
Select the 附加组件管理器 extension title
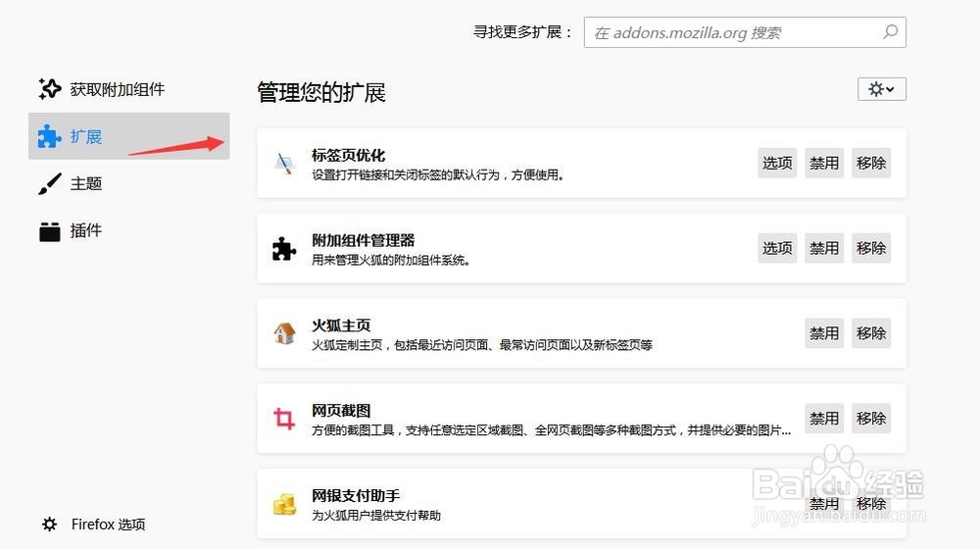pyautogui.click(x=364, y=240)
